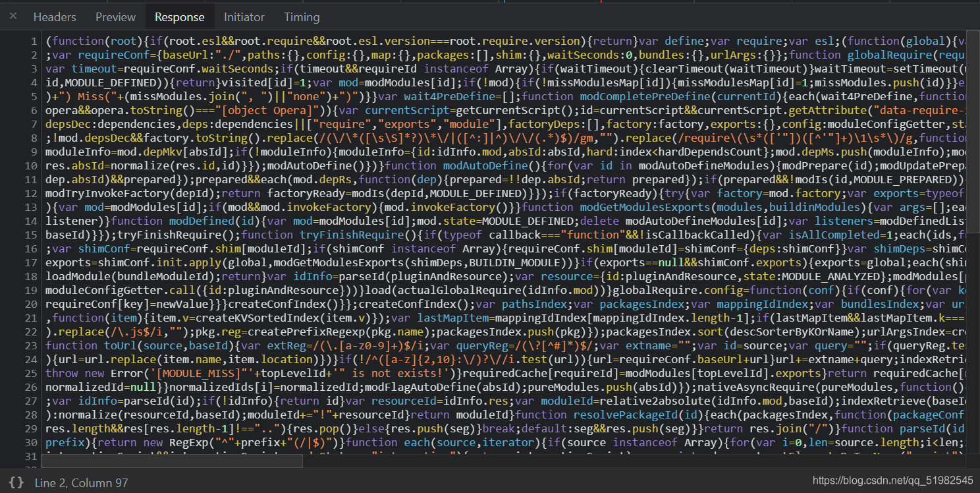Click line number 17 in the gutter
This screenshot has height=493, width=980.
(x=30, y=262)
